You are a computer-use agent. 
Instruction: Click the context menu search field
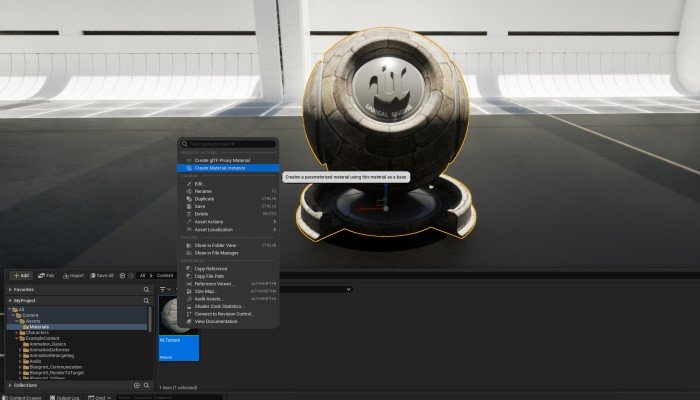[x=228, y=144]
